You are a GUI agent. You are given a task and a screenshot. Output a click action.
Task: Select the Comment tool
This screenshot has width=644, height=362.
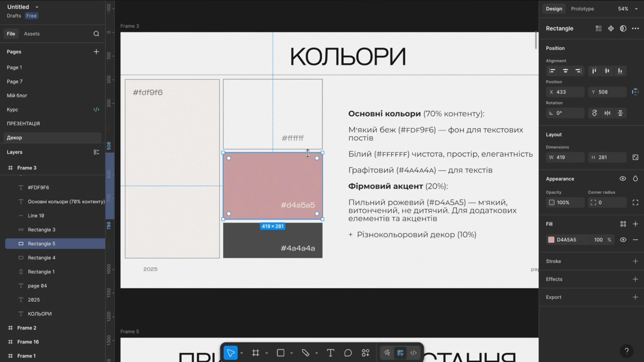click(348, 353)
